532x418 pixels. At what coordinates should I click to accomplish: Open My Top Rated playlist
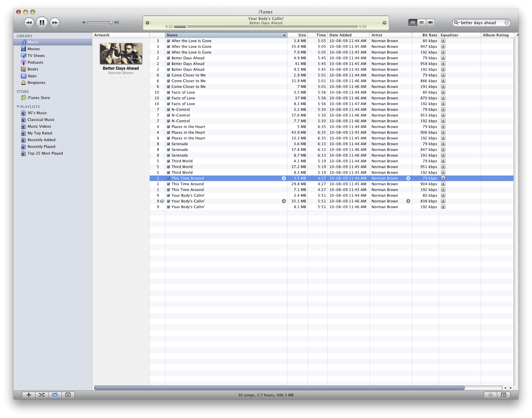click(53, 133)
